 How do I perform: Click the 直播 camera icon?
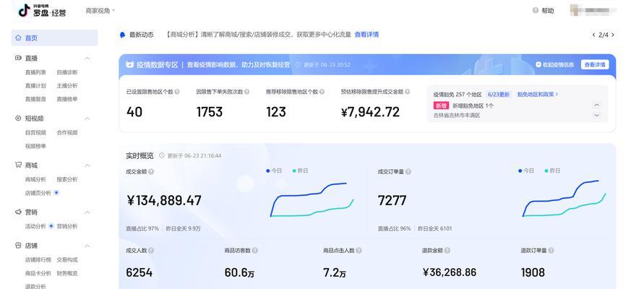click(x=18, y=59)
